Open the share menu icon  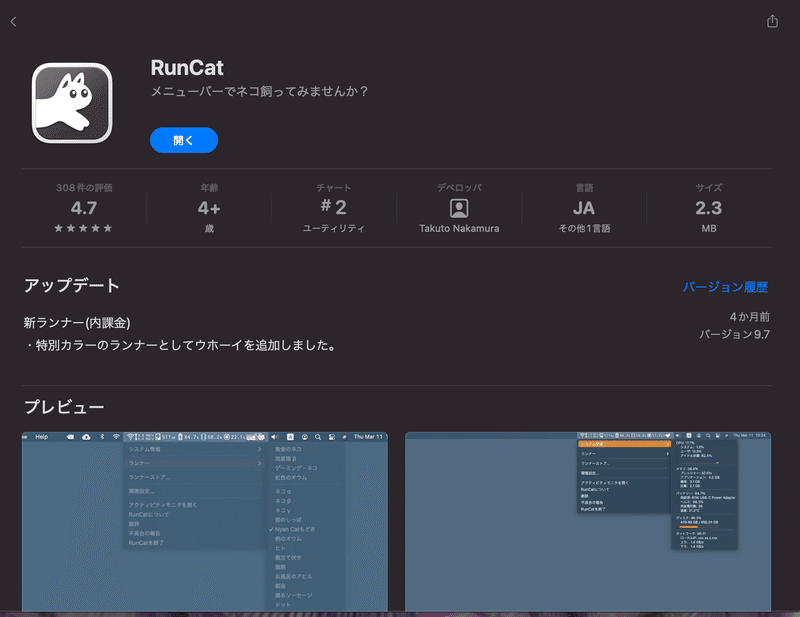[x=772, y=21]
